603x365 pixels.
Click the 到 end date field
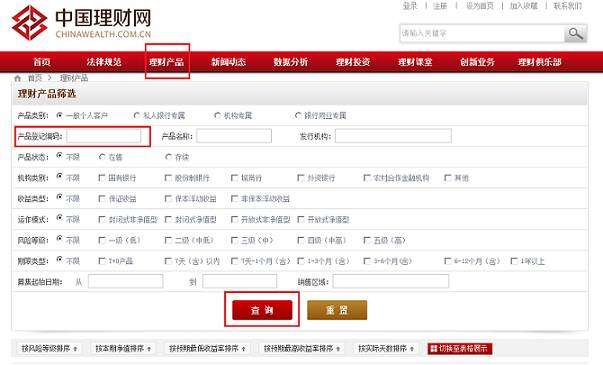pos(240,282)
